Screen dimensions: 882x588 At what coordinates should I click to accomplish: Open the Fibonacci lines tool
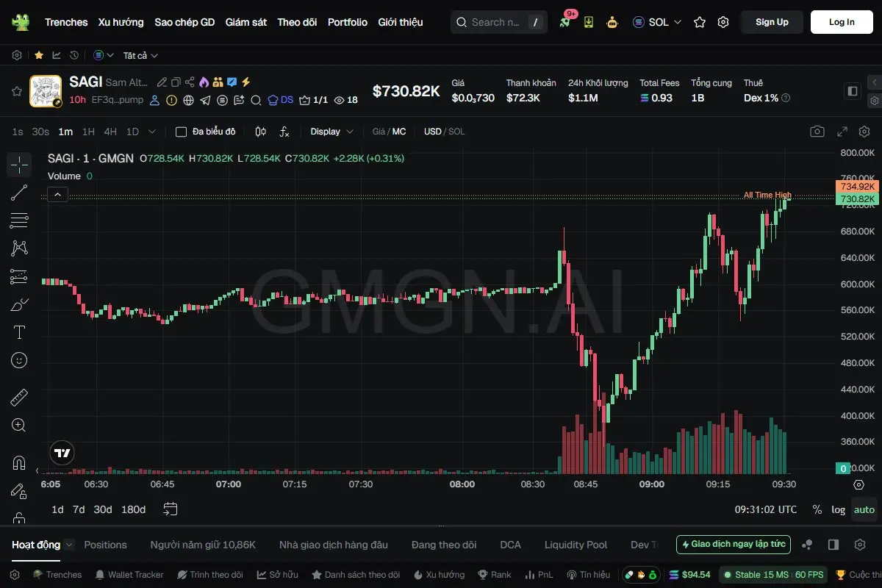click(19, 220)
